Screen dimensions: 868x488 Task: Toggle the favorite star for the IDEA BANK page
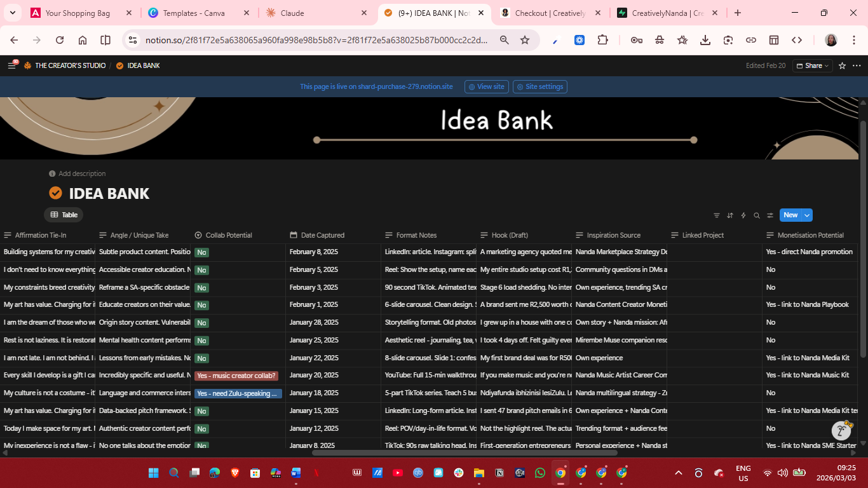pyautogui.click(x=843, y=65)
